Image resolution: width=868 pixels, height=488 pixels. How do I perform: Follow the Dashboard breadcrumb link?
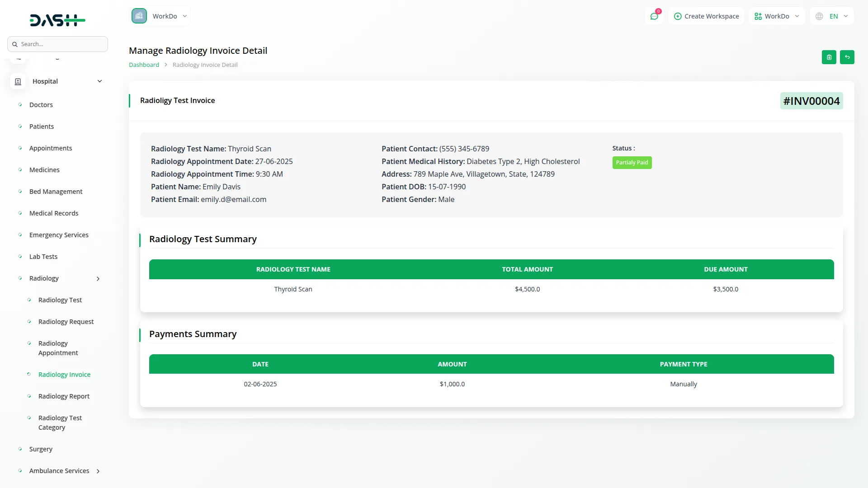(x=144, y=65)
